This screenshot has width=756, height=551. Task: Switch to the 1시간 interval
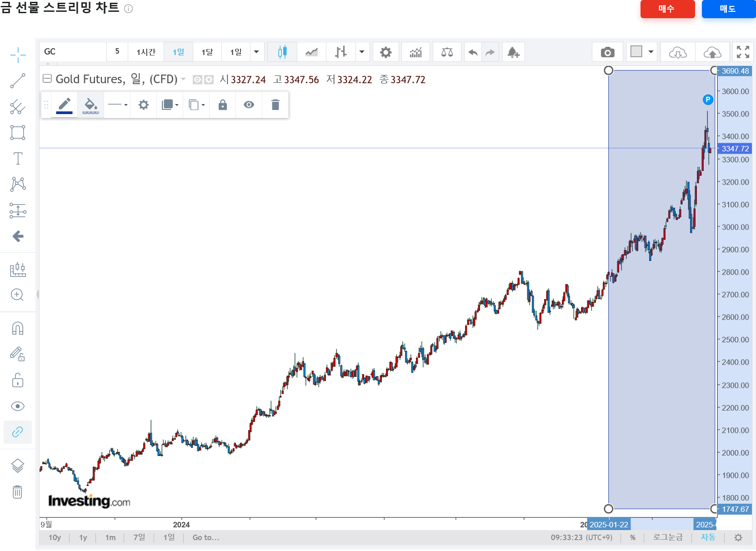click(146, 52)
